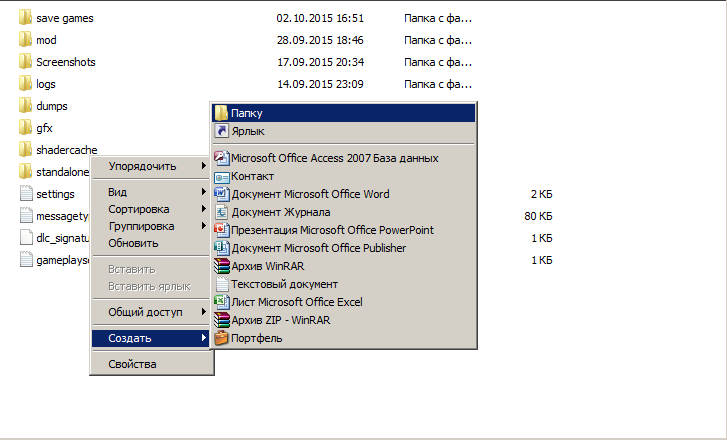
Task: Create Документ Microsoft Office Publisher
Action: click(x=344, y=248)
